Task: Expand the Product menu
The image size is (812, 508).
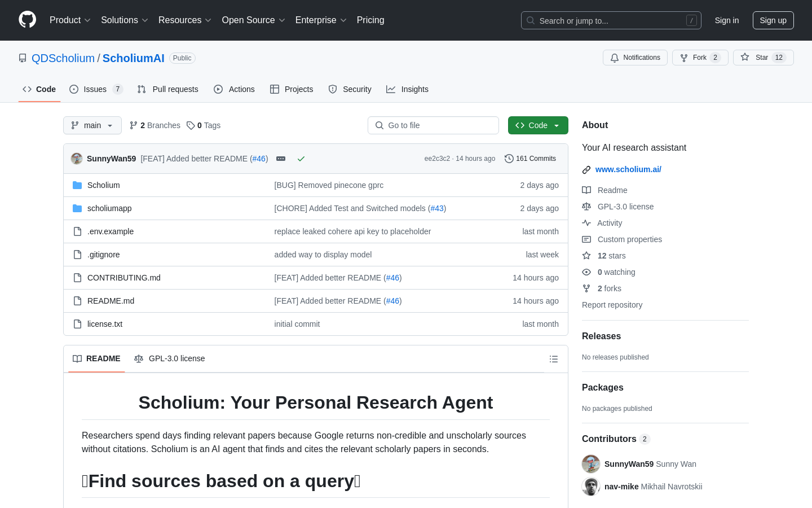Action: (70, 20)
